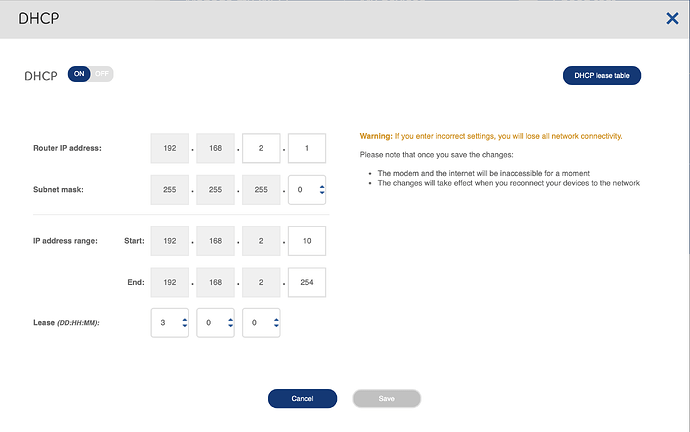This screenshot has height=432, width=690.
Task: Edit the Router IP address third octet field
Action: [261, 148]
